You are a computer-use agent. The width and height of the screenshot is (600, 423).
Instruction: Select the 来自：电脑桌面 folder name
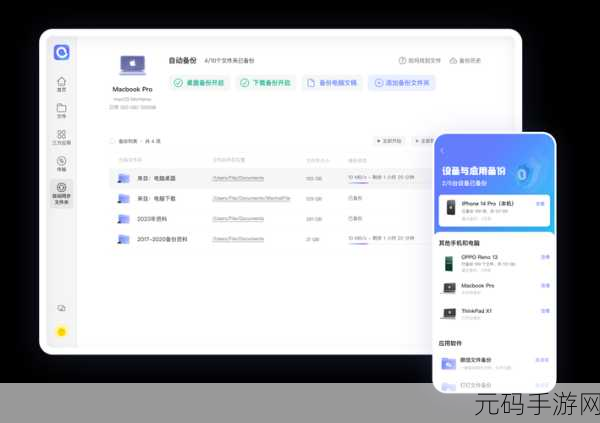pos(156,178)
